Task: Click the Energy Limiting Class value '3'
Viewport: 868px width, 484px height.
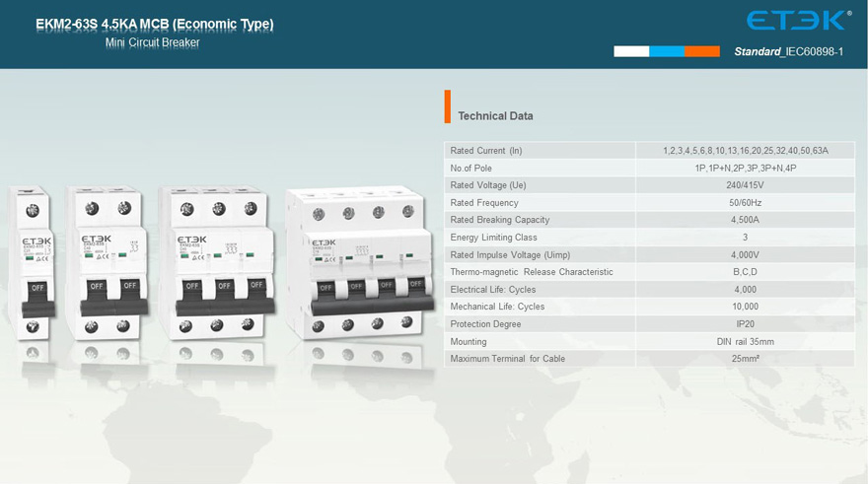Action: (745, 238)
